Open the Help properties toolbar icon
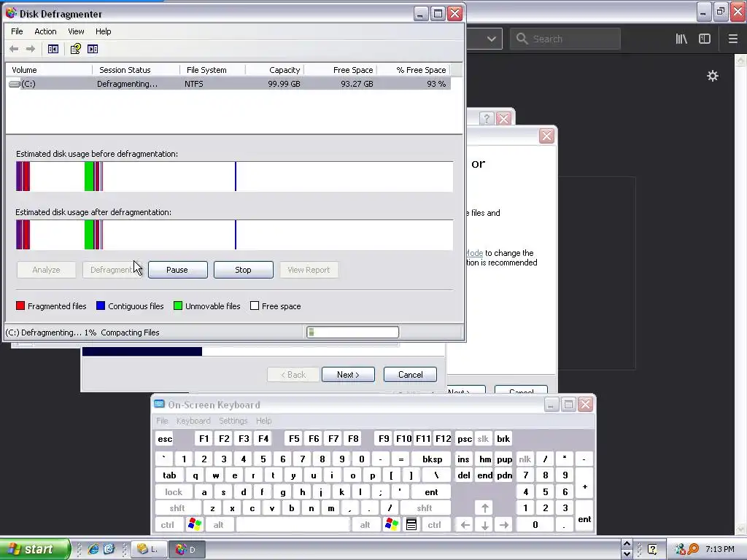Screen dimensions: 747x560 (75, 49)
